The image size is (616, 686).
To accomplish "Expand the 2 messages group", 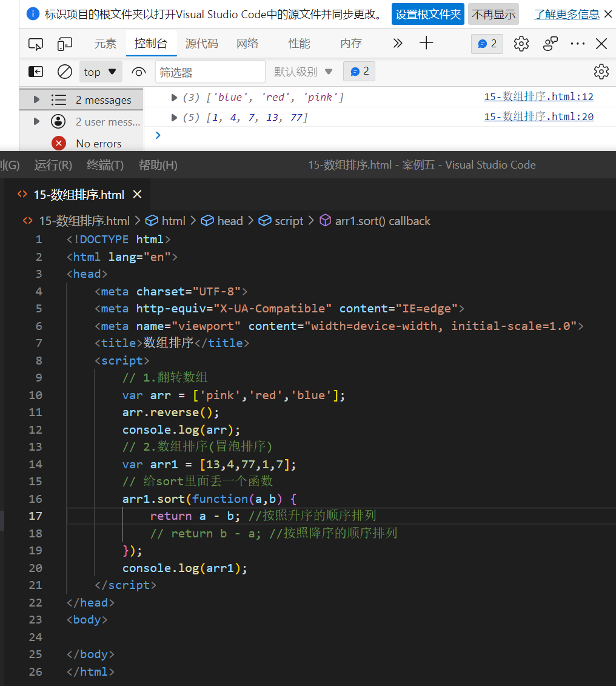I will (36, 99).
